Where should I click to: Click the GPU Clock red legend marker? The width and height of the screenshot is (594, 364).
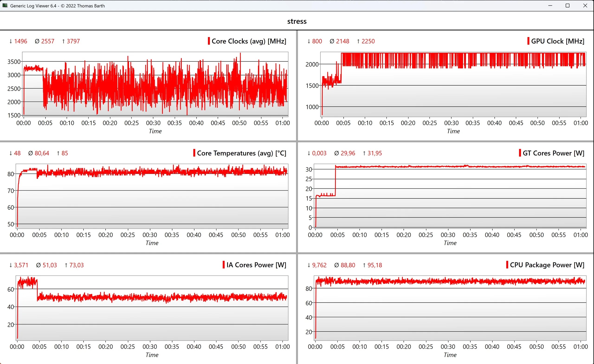[528, 41]
